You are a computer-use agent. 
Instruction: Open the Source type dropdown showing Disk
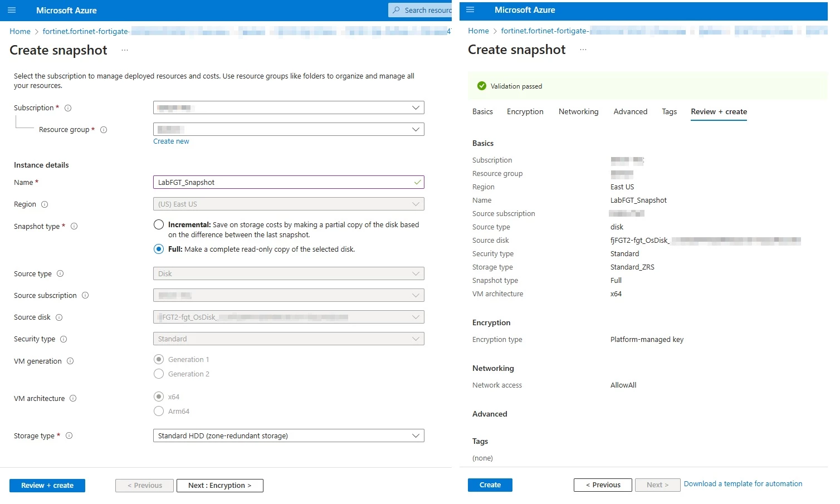click(x=289, y=273)
